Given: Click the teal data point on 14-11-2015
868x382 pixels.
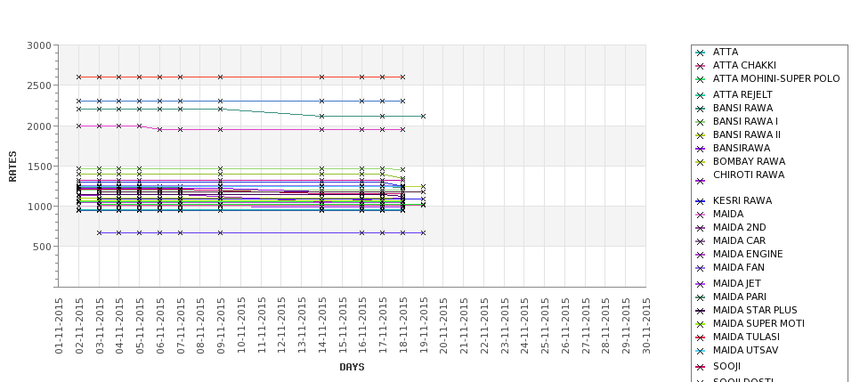Looking at the screenshot, I should [x=321, y=117].
